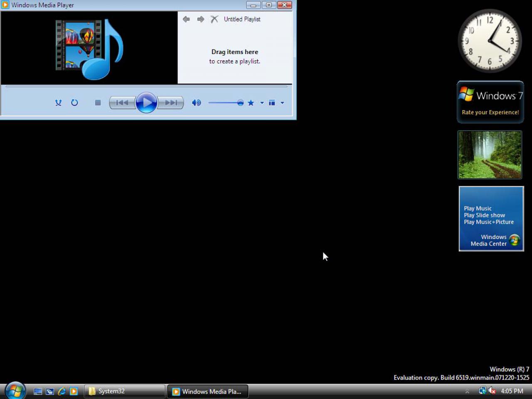Toggle shuffle in Windows Media Player

(59, 103)
